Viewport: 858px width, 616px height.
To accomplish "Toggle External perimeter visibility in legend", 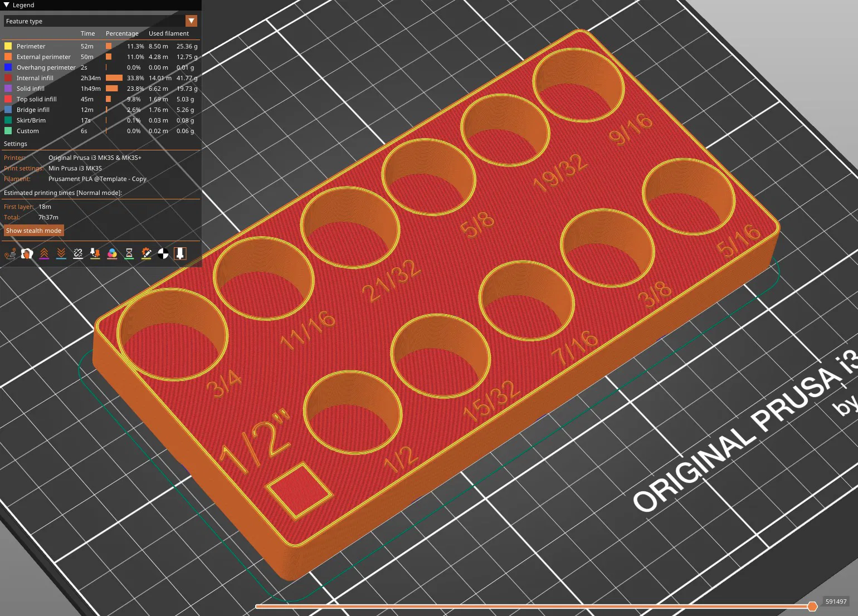I will tap(101, 57).
